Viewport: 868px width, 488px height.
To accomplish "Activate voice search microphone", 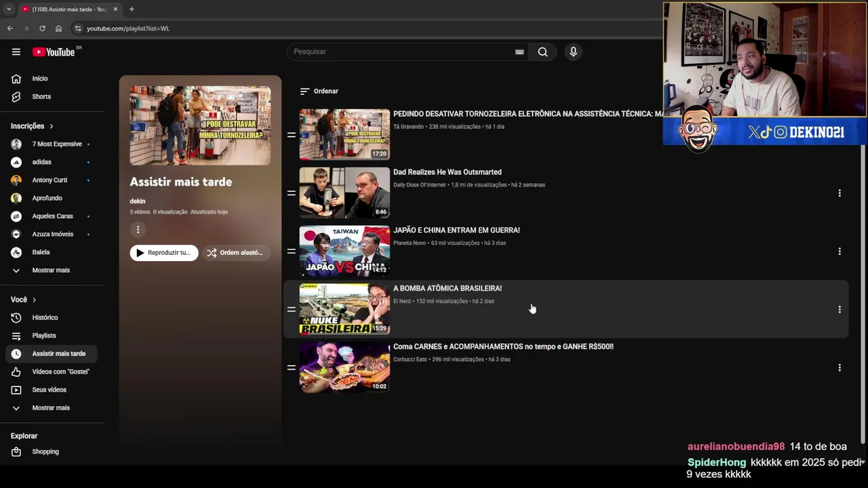I will pyautogui.click(x=573, y=52).
